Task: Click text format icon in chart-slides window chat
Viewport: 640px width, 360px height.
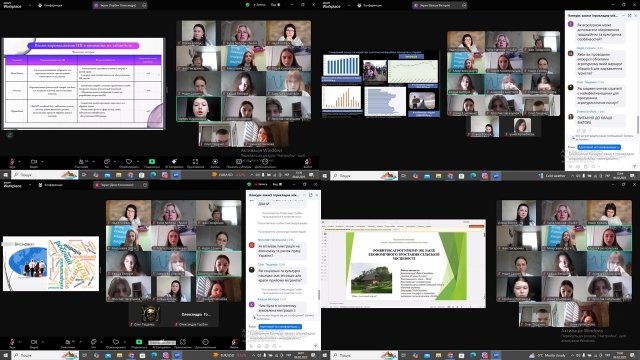Action: (570, 167)
